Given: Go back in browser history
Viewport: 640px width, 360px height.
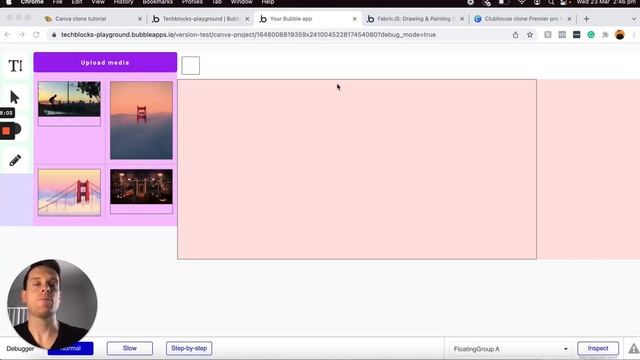Looking at the screenshot, I should coord(7,35).
